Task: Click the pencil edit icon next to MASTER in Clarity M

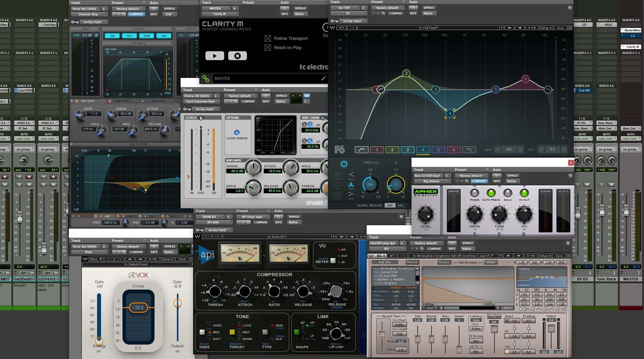Action: click(324, 78)
